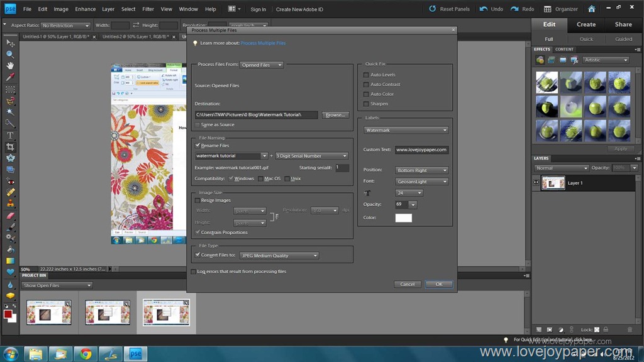Screen dimensions: 644x362
Task: Toggle visibility of Layer 1
Action: pyautogui.click(x=536, y=183)
